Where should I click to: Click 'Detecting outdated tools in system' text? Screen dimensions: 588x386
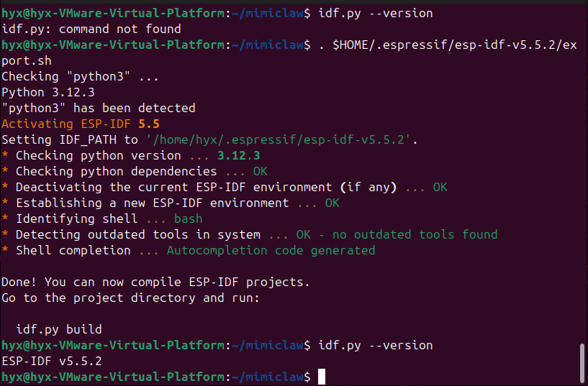point(138,234)
